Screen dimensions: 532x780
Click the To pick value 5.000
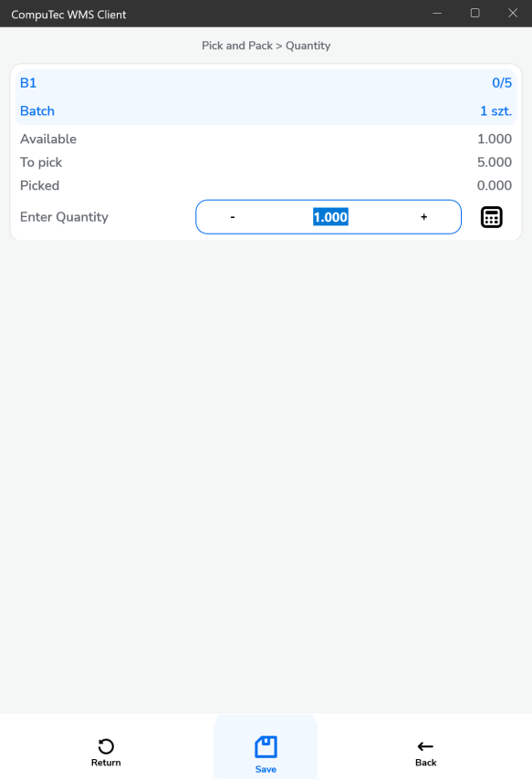point(495,161)
